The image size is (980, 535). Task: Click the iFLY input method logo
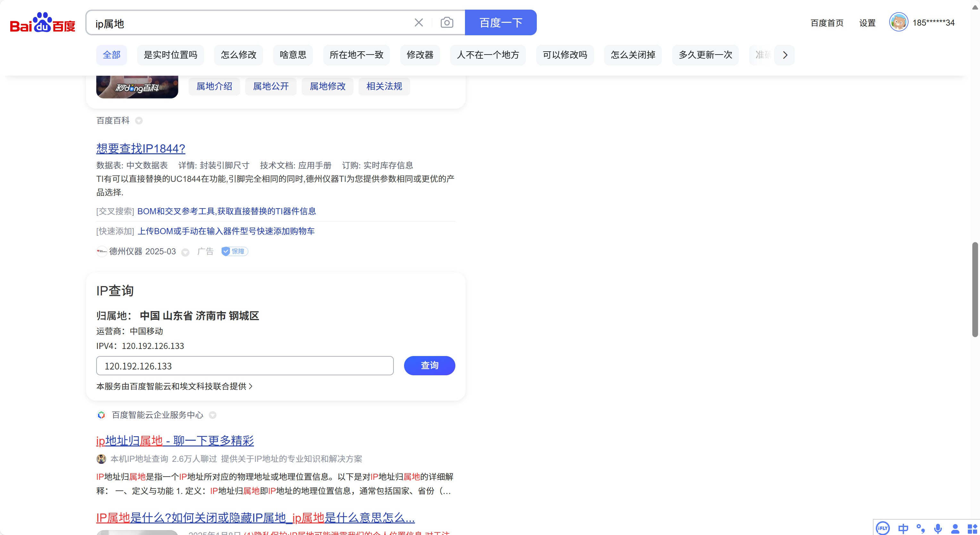tap(882, 528)
